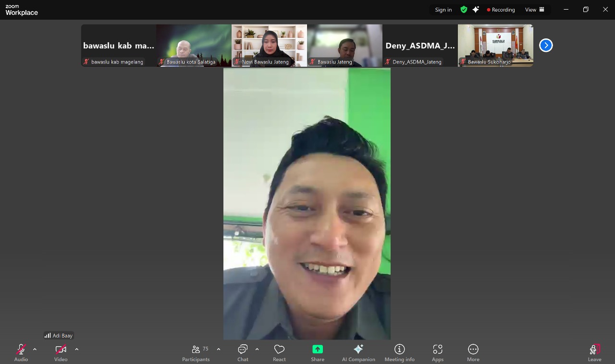Unmute microphone using the Audio button
This screenshot has width=615, height=364.
point(21,352)
